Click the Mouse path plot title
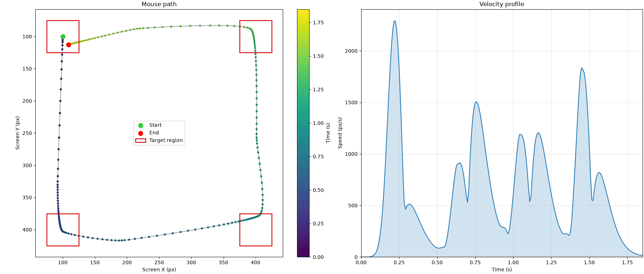 click(x=159, y=4)
